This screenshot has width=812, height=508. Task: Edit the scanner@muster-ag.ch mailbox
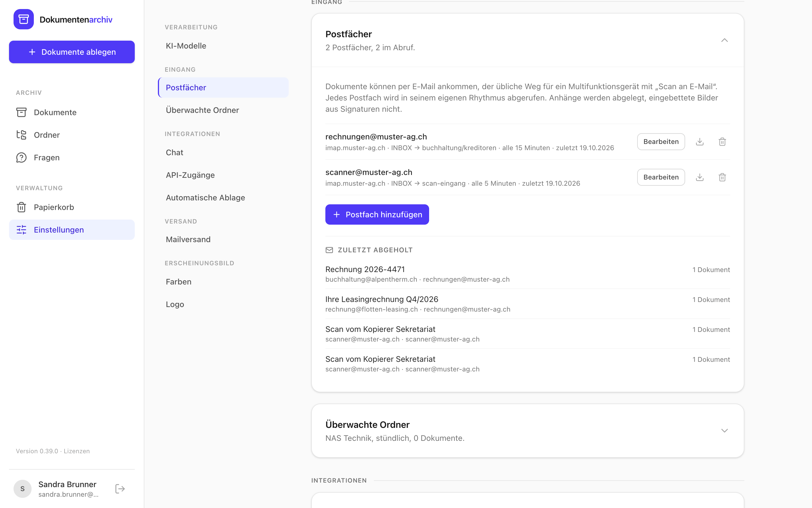(x=661, y=177)
